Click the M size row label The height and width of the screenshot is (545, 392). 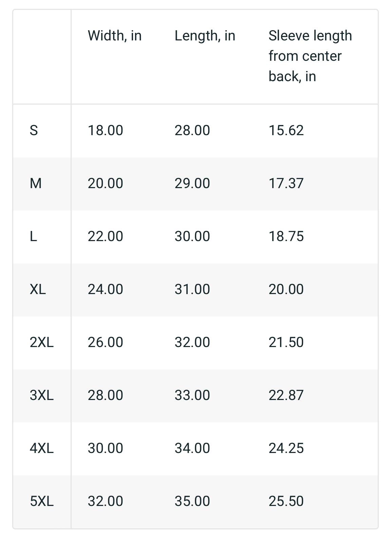point(36,183)
